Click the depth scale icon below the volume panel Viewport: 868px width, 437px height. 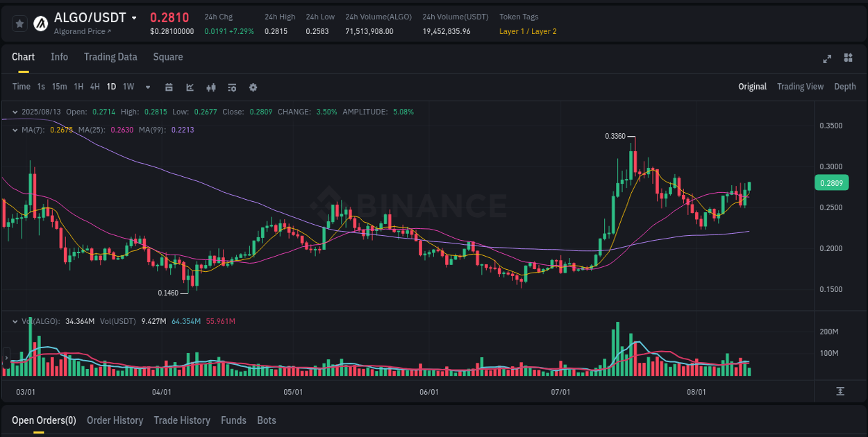click(840, 392)
